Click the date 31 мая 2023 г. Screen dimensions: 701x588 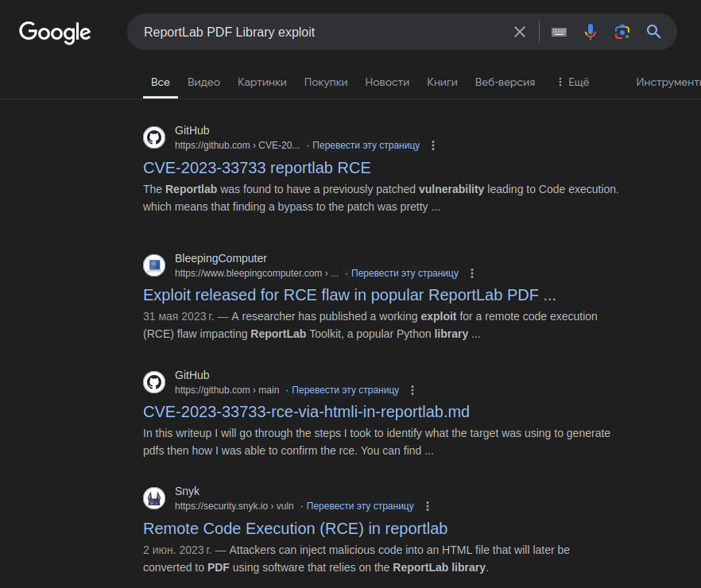(178, 316)
